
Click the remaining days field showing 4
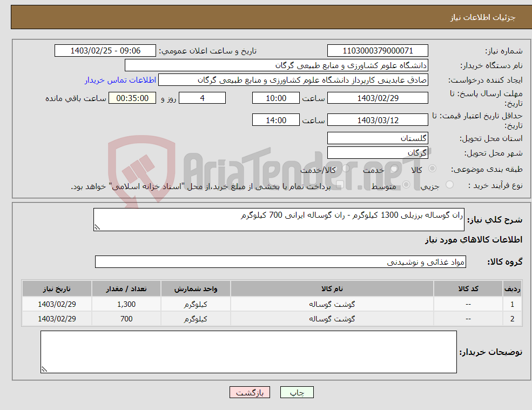click(x=202, y=98)
